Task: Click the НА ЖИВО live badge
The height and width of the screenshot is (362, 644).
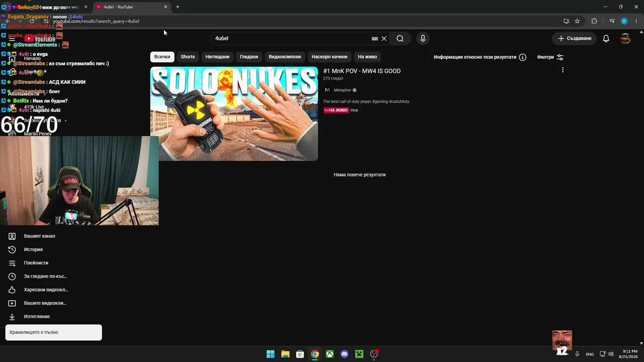Action: pyautogui.click(x=336, y=110)
